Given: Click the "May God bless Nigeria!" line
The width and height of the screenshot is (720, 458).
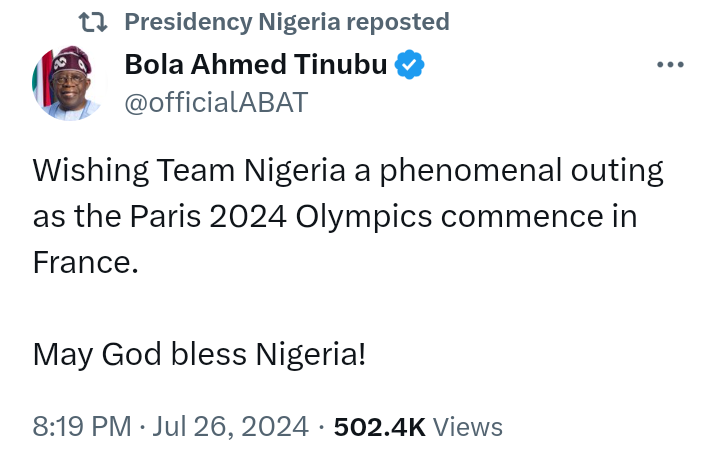Looking at the screenshot, I should pos(199,353).
